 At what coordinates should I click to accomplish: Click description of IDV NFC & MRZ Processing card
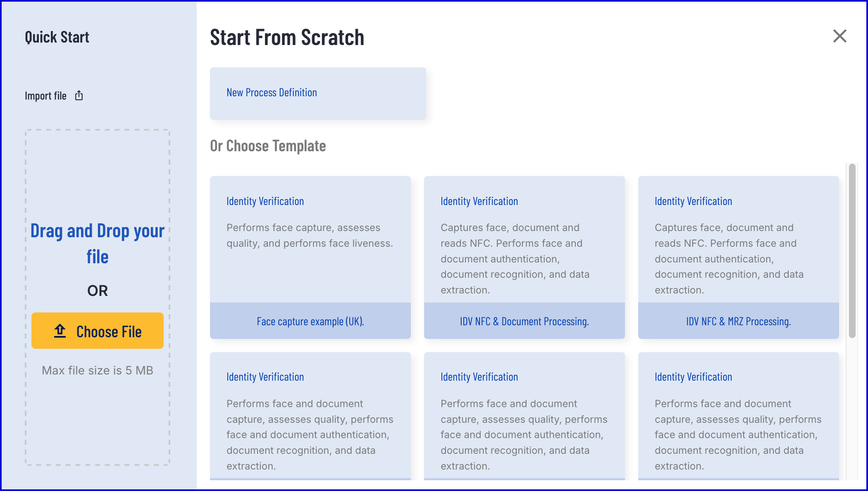pyautogui.click(x=729, y=259)
